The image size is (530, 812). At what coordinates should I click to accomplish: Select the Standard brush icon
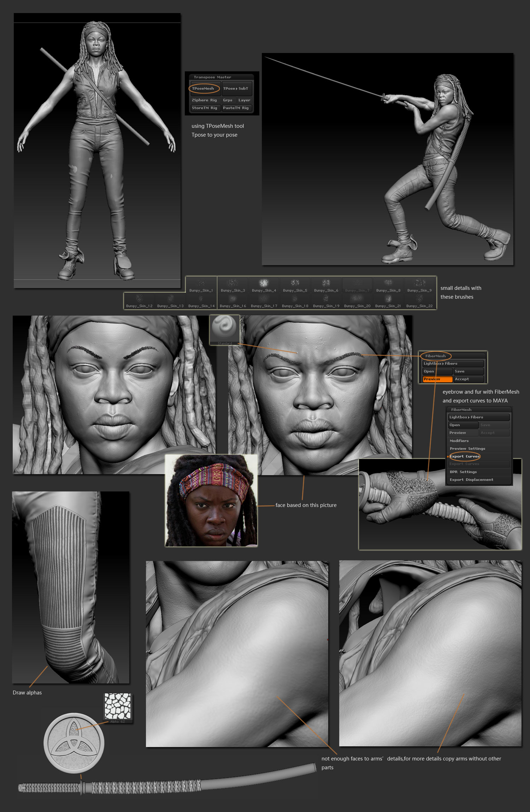pos(224,330)
